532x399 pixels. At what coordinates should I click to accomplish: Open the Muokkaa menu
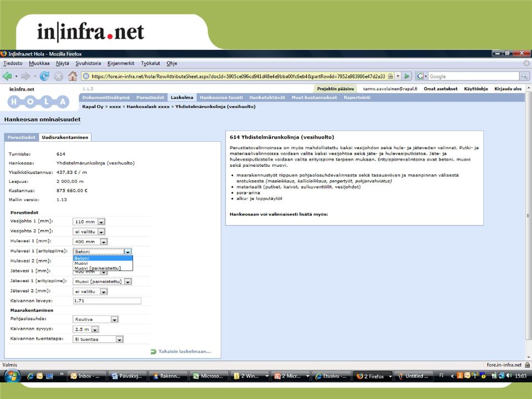click(39, 63)
